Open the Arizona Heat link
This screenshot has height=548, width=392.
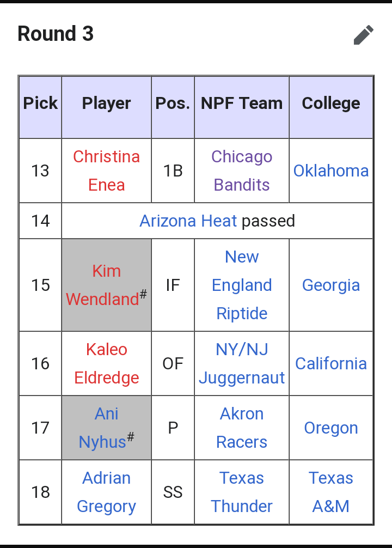[188, 221]
